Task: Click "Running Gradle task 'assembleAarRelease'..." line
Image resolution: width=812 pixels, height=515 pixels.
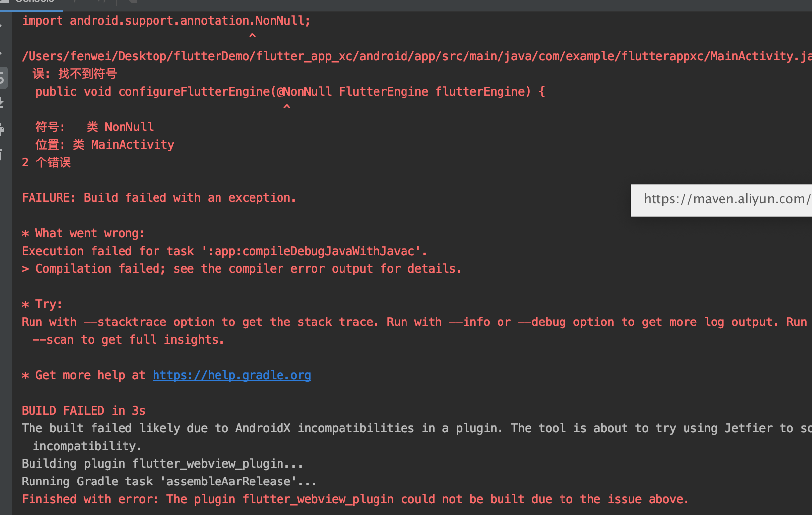Action: (x=169, y=482)
